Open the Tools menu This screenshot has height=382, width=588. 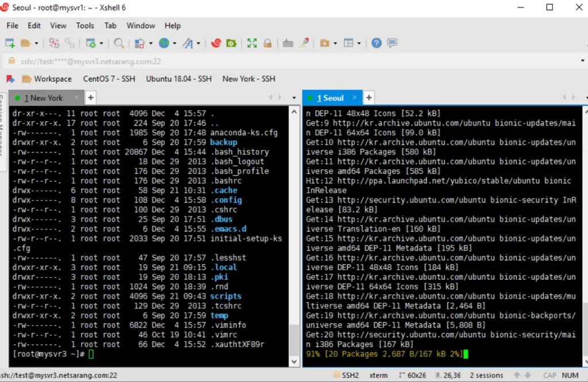(85, 25)
